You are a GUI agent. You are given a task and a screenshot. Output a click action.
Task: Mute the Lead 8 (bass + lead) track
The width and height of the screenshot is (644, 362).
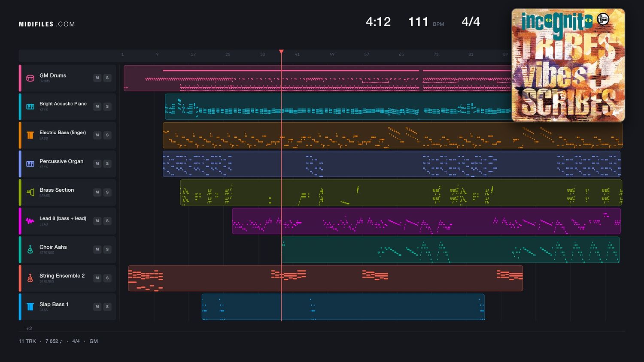(97, 221)
